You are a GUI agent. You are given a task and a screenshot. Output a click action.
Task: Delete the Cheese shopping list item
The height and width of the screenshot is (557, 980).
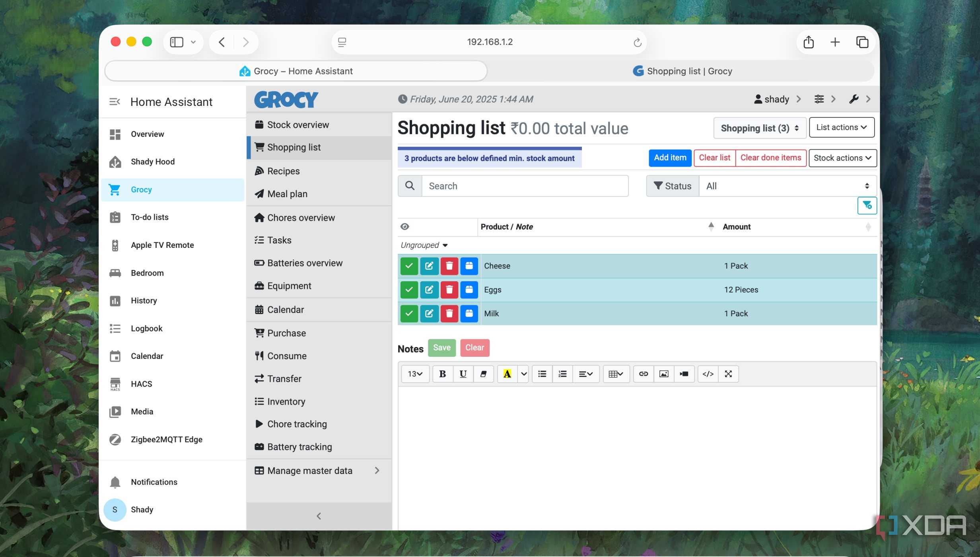tap(449, 266)
